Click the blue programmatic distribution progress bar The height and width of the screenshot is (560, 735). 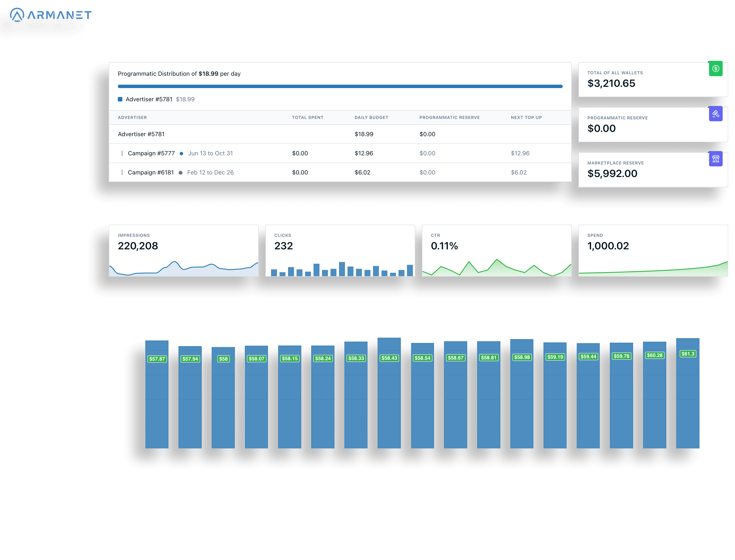point(340,86)
